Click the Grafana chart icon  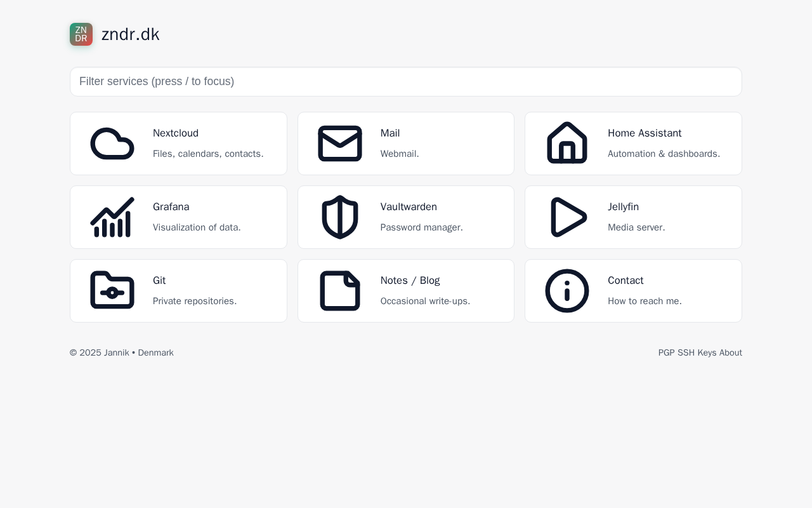[x=112, y=217]
